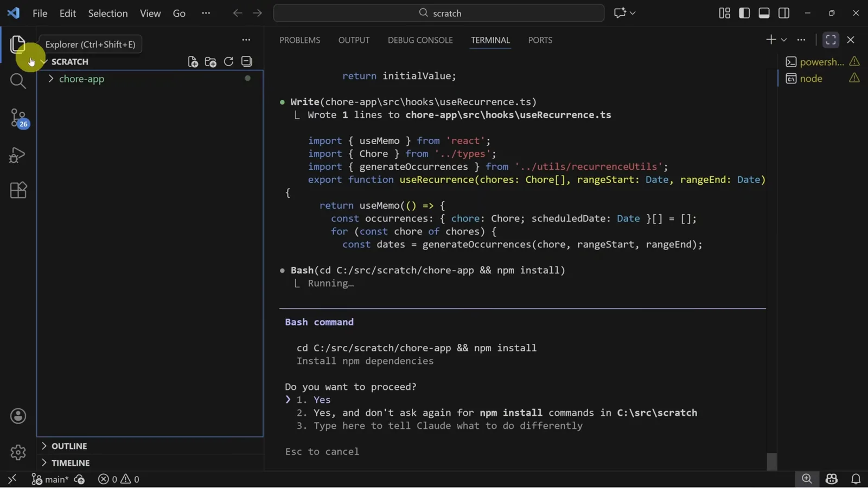Open Source Control with 26 changes
This screenshot has width=868, height=488.
click(x=18, y=118)
